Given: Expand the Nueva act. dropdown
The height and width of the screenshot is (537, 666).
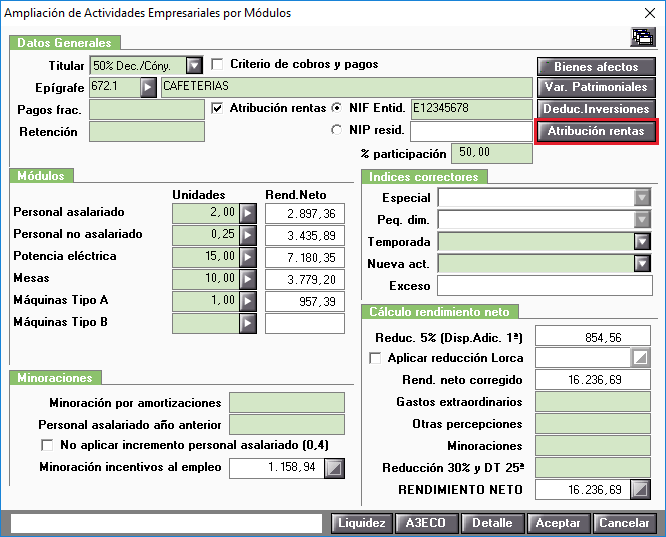Looking at the screenshot, I should pyautogui.click(x=642, y=264).
